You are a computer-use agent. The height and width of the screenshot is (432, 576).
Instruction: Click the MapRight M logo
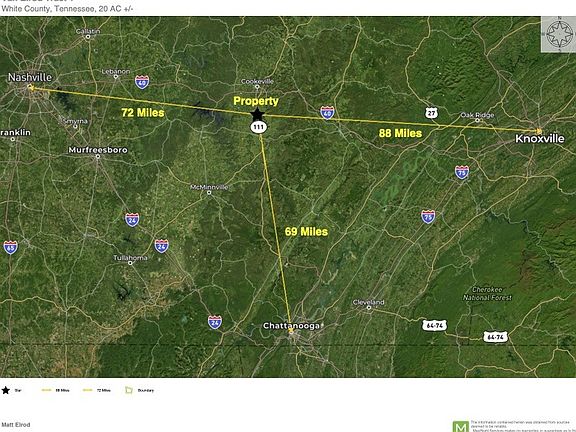(461, 427)
